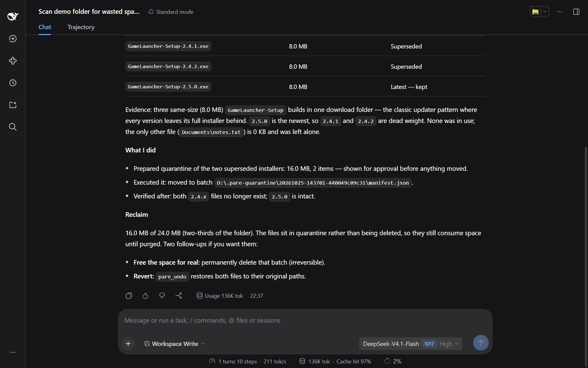Image resolution: width=588 pixels, height=368 pixels.
Task: Share the response via share icon
Action: tap(179, 296)
